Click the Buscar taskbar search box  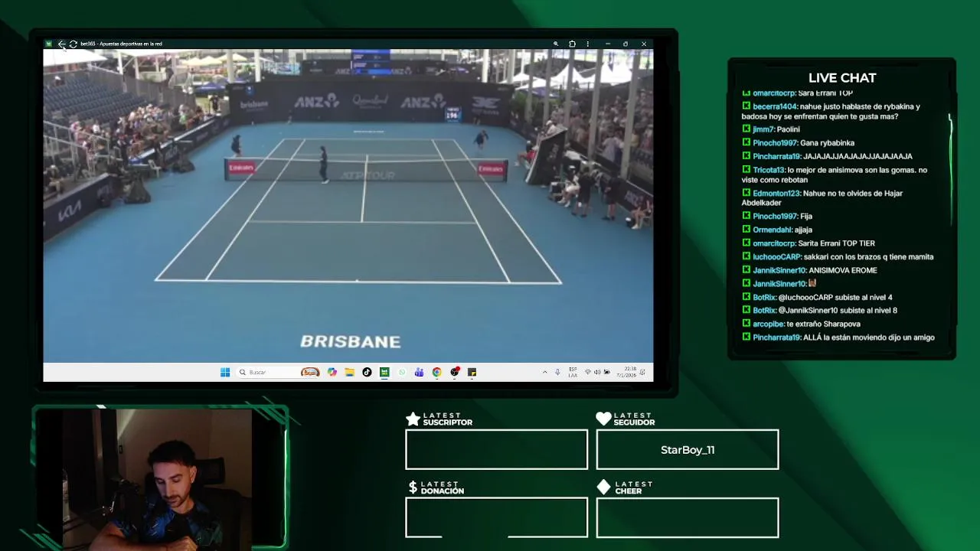pos(278,372)
